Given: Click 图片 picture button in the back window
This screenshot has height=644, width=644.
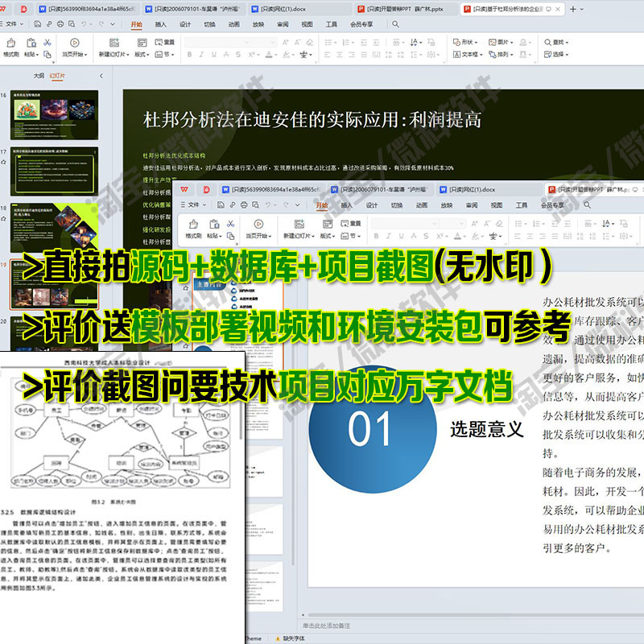Looking at the screenshot, I should [x=500, y=43].
